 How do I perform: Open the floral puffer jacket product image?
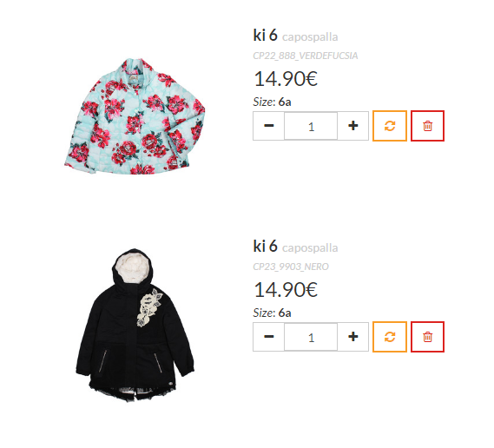135,116
